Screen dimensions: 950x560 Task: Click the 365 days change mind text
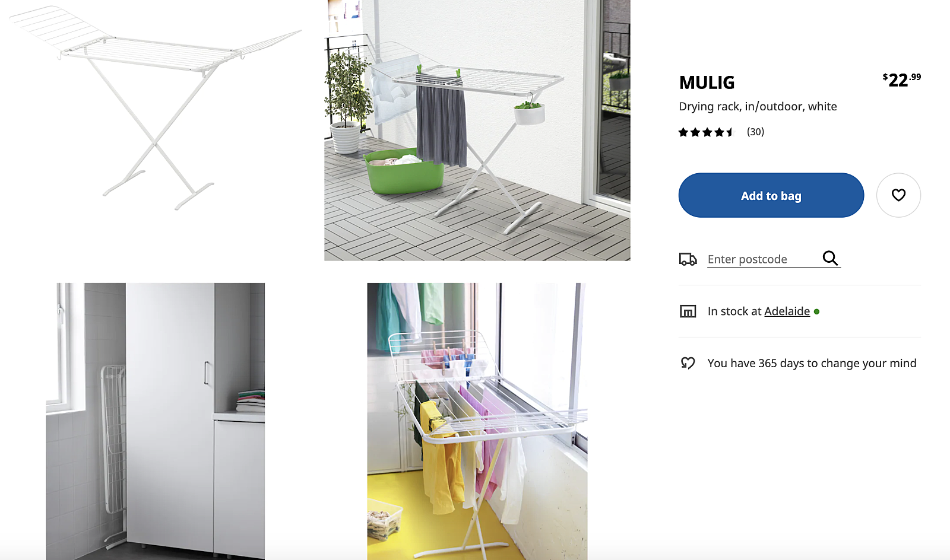(x=812, y=363)
